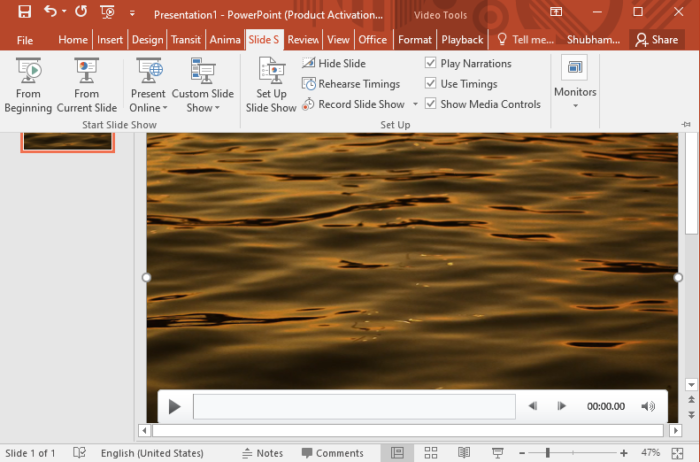Switch to Reading View
The width and height of the screenshot is (700, 462).
464,453
